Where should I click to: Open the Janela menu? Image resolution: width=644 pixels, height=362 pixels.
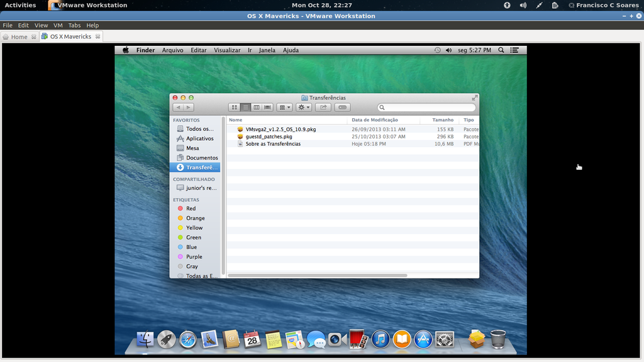click(x=267, y=50)
